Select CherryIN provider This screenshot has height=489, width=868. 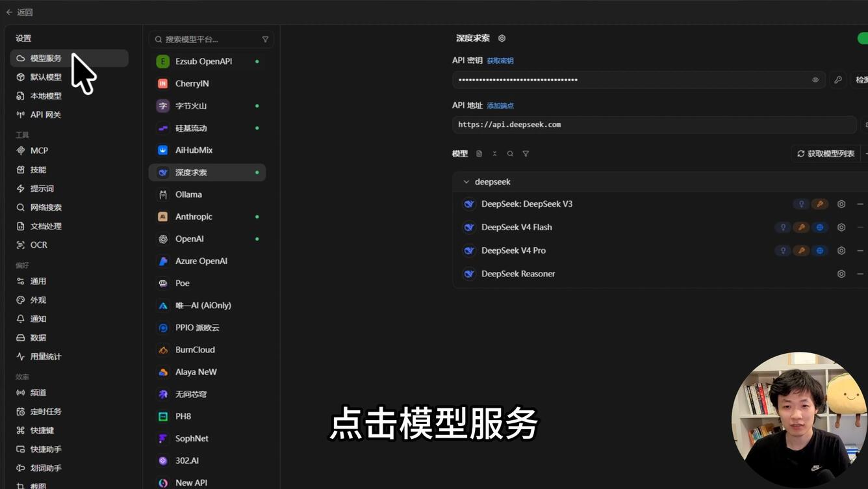point(207,83)
